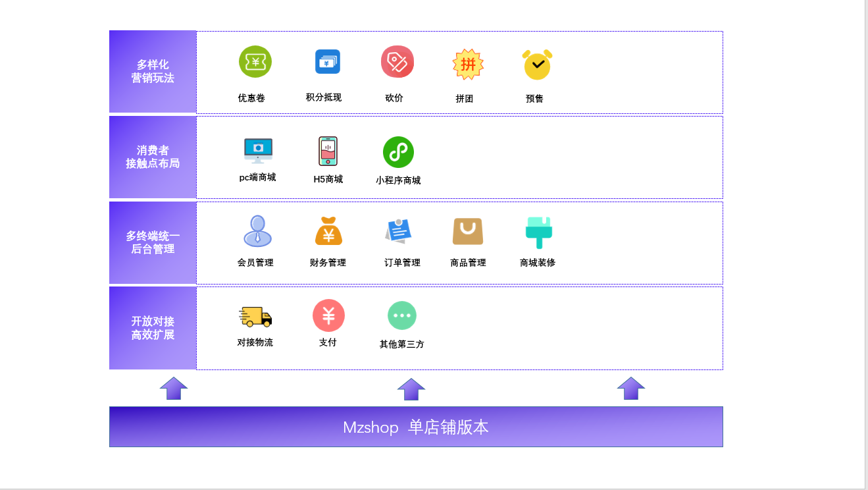Click the teal 商城装修 paint brush icon
Viewport: 868px width, 490px height.
[x=539, y=232]
